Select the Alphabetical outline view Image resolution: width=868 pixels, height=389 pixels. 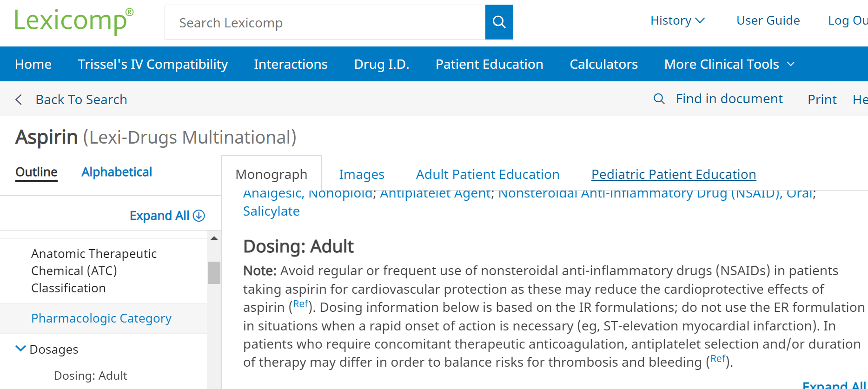pos(117,172)
